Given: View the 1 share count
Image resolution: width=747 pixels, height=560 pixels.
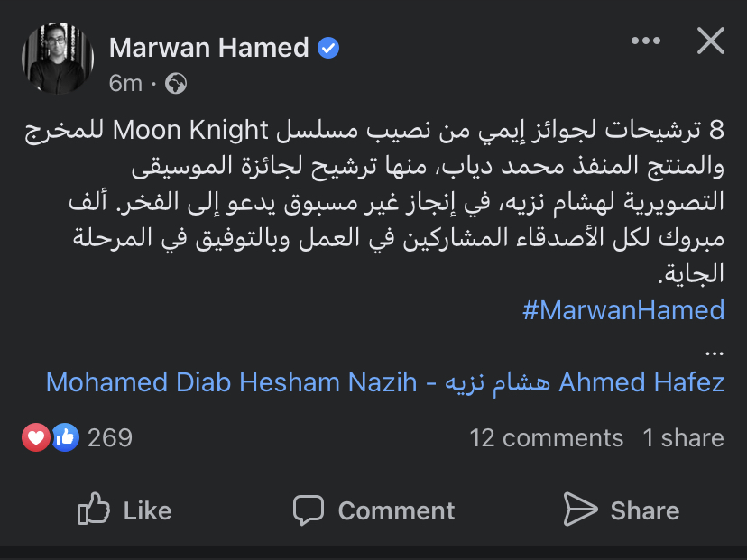Looking at the screenshot, I should pos(683,438).
